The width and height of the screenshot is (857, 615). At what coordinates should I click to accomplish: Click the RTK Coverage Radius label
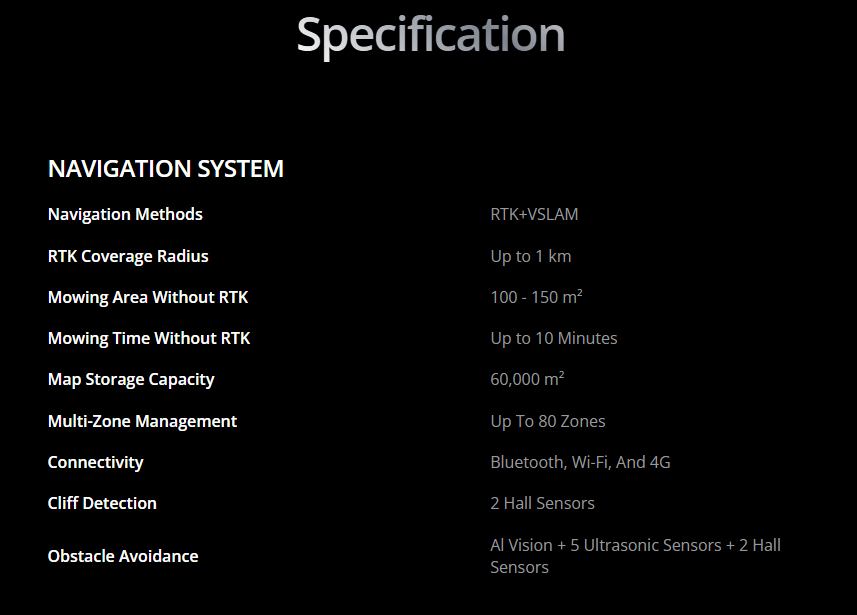[x=128, y=256]
